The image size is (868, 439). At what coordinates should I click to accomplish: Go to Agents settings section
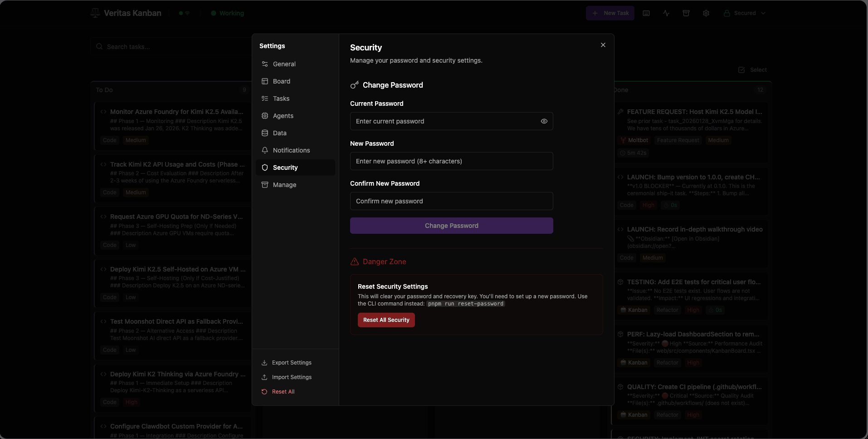pyautogui.click(x=283, y=116)
